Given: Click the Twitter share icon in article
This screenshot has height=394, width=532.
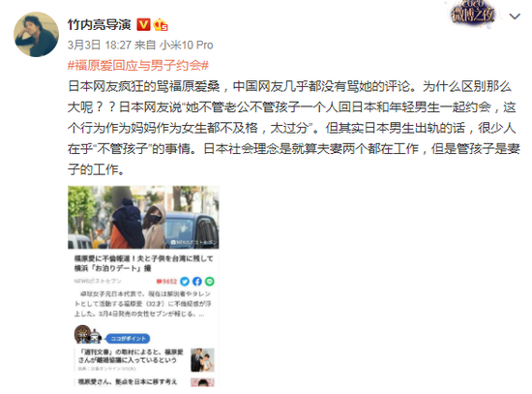Looking at the screenshot, I should pyautogui.click(x=185, y=282).
